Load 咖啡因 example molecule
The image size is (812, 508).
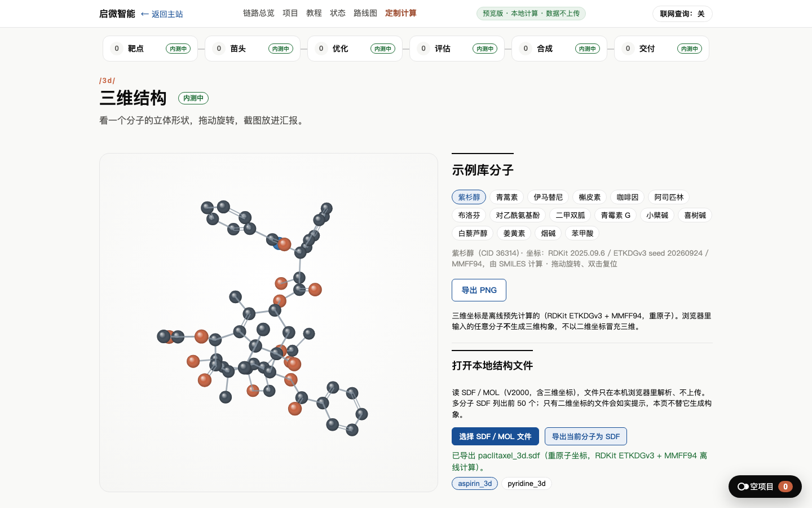(x=628, y=197)
